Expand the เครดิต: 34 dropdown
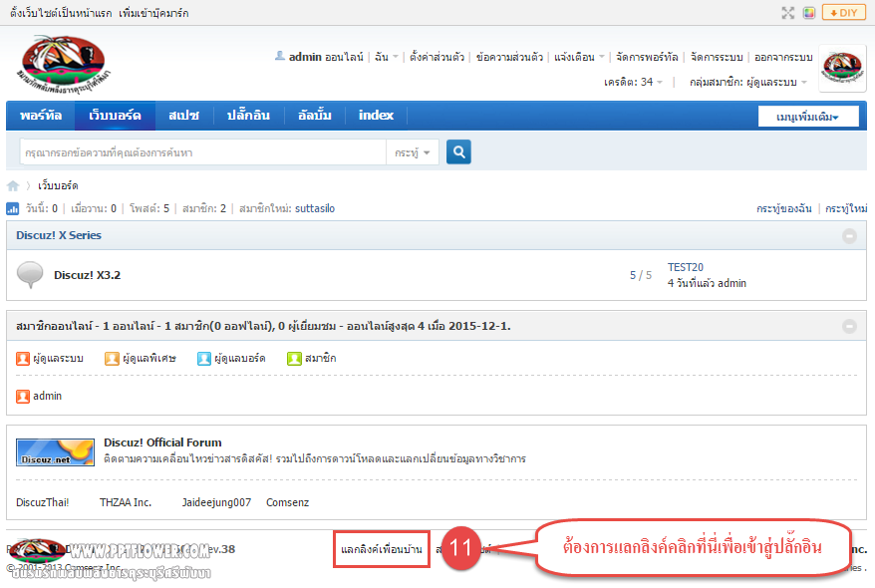This screenshot has width=875, height=588. tap(634, 82)
